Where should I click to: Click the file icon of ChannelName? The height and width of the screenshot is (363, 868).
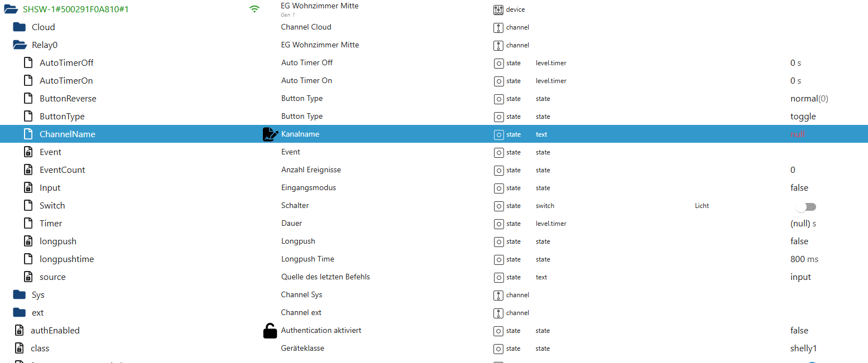point(28,134)
